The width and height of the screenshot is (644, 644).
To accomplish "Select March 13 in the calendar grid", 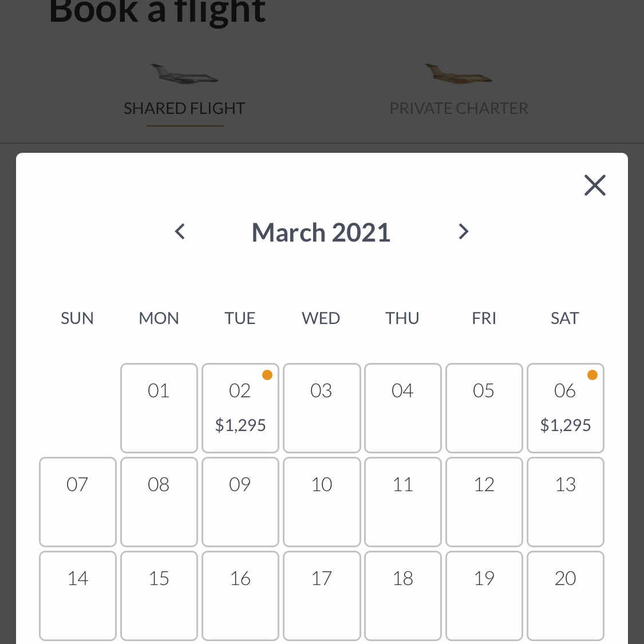I will tap(565, 501).
